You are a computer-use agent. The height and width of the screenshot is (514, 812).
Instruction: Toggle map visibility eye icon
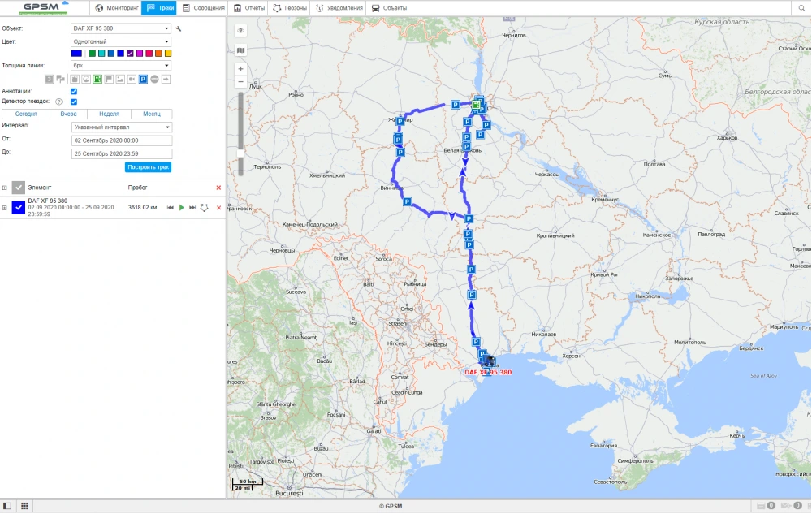click(x=241, y=31)
